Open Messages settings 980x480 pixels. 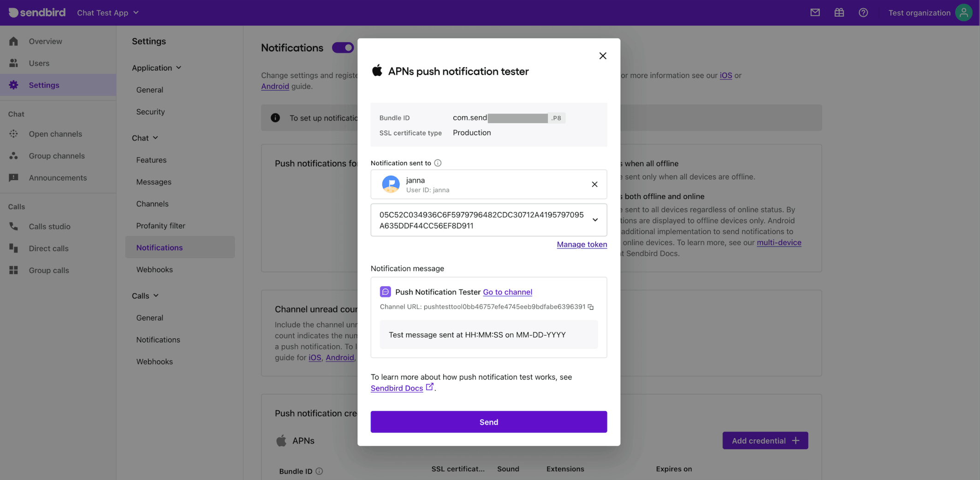(154, 182)
